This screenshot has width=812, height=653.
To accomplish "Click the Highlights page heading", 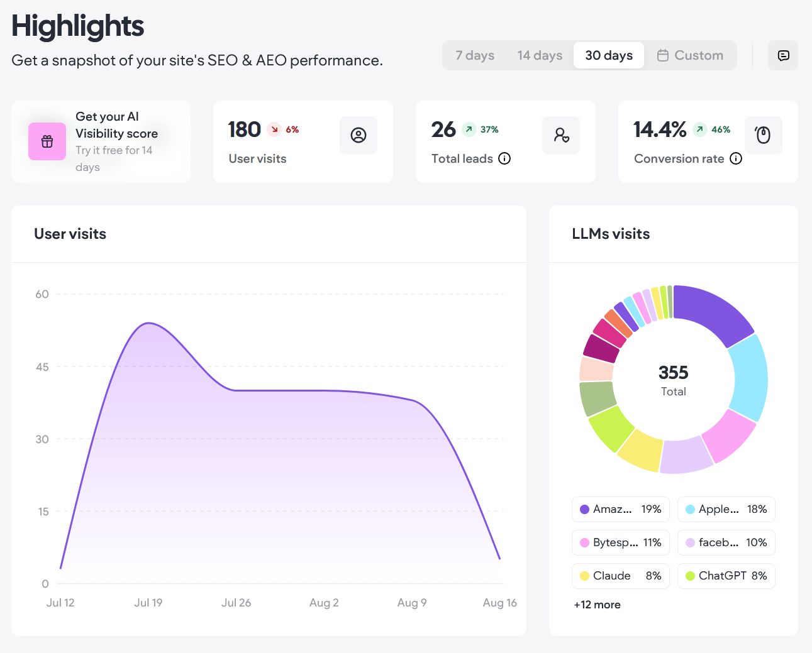I will click(77, 26).
